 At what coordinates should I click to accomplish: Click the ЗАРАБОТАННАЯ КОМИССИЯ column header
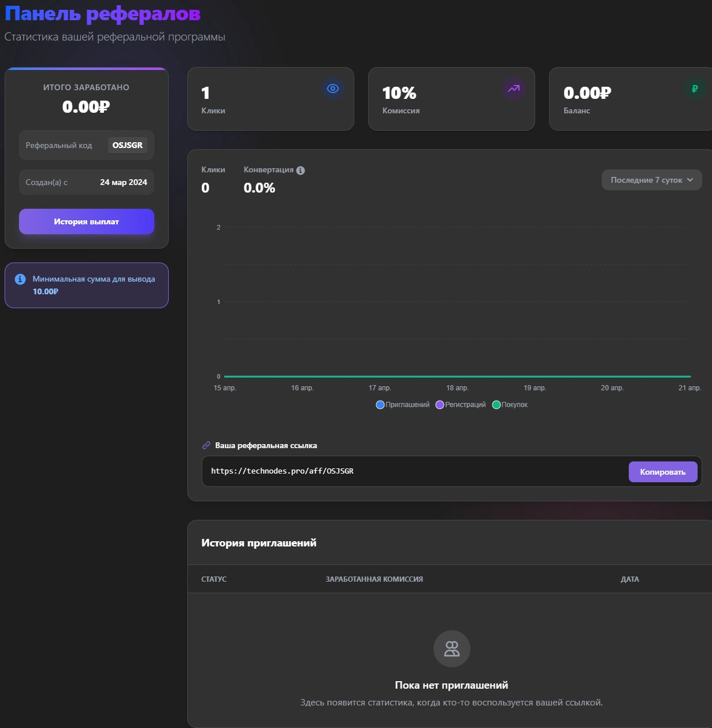tap(374, 579)
